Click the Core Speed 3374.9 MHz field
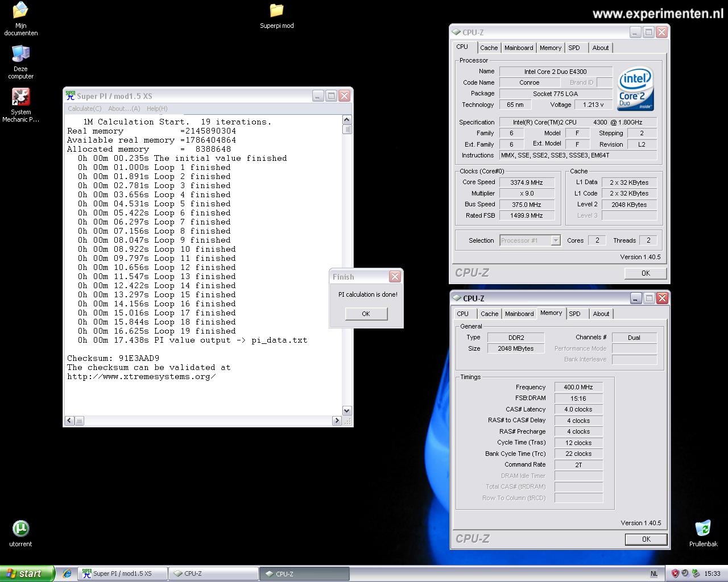The width and height of the screenshot is (728, 582). [527, 182]
